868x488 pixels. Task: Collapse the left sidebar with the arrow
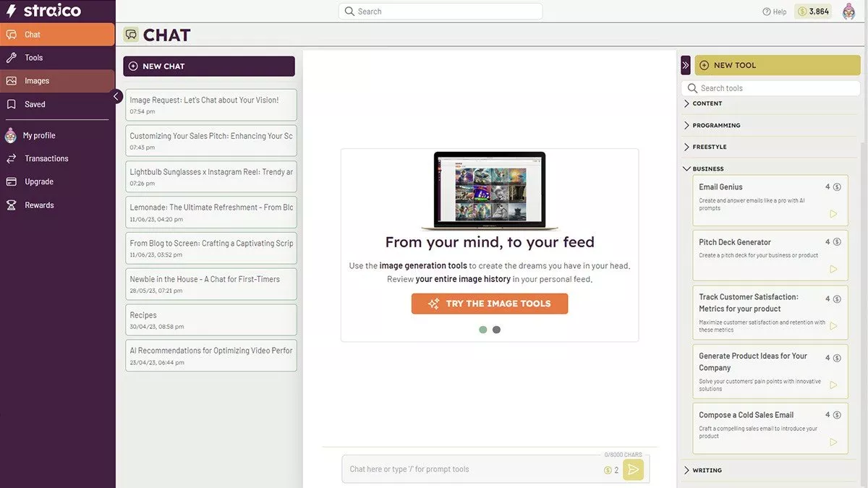[116, 96]
